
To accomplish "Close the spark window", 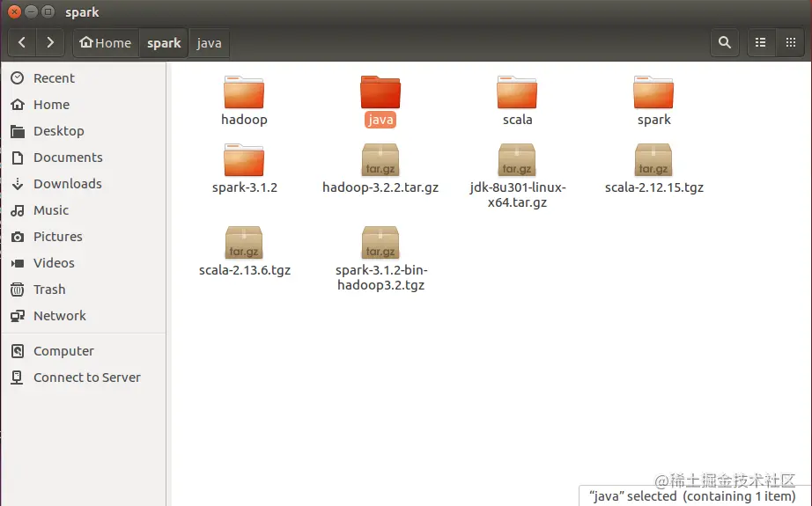I will click(14, 11).
